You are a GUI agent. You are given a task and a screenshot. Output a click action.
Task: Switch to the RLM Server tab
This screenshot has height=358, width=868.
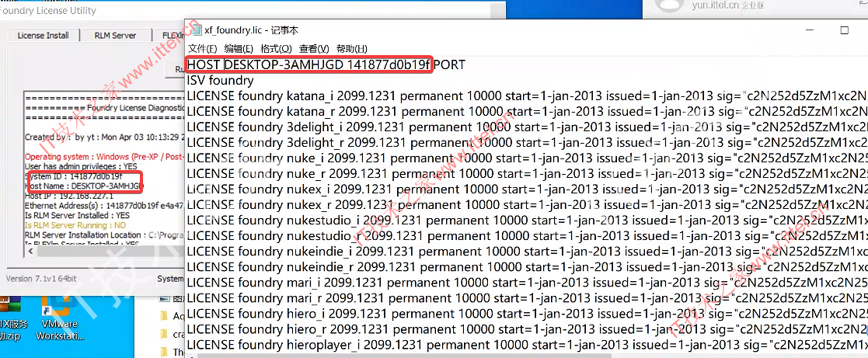click(115, 36)
